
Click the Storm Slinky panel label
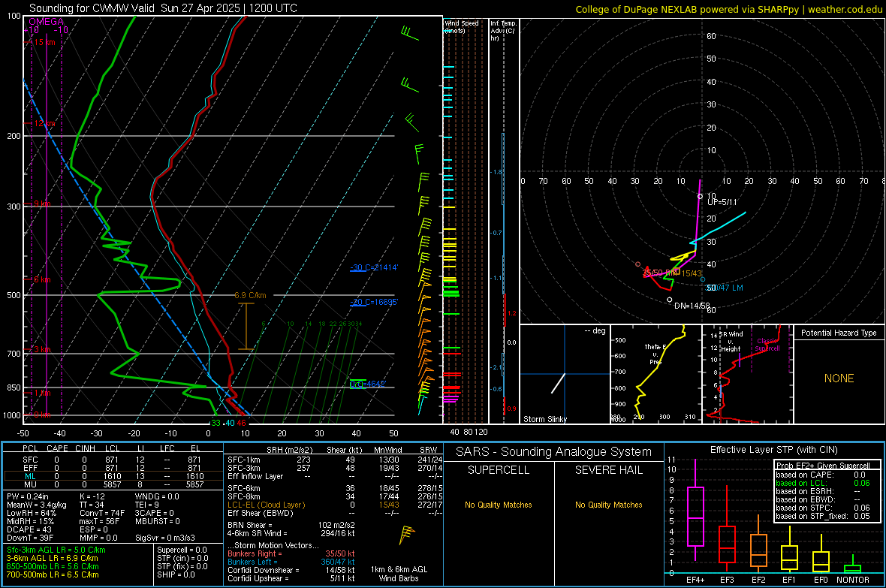pyautogui.click(x=545, y=419)
